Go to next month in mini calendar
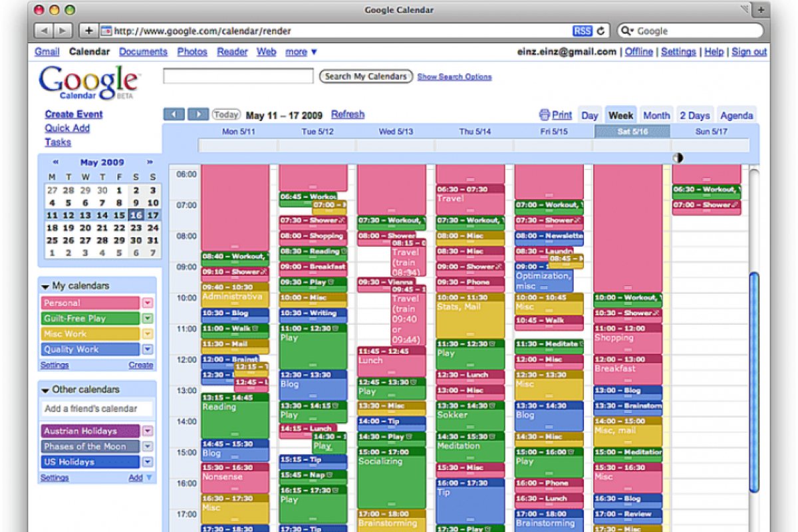 [x=150, y=162]
